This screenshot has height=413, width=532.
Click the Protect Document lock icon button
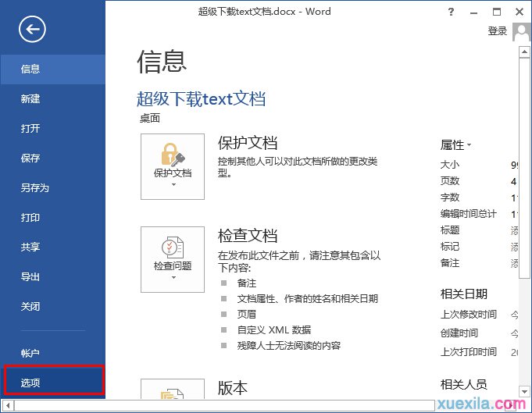coord(173,166)
